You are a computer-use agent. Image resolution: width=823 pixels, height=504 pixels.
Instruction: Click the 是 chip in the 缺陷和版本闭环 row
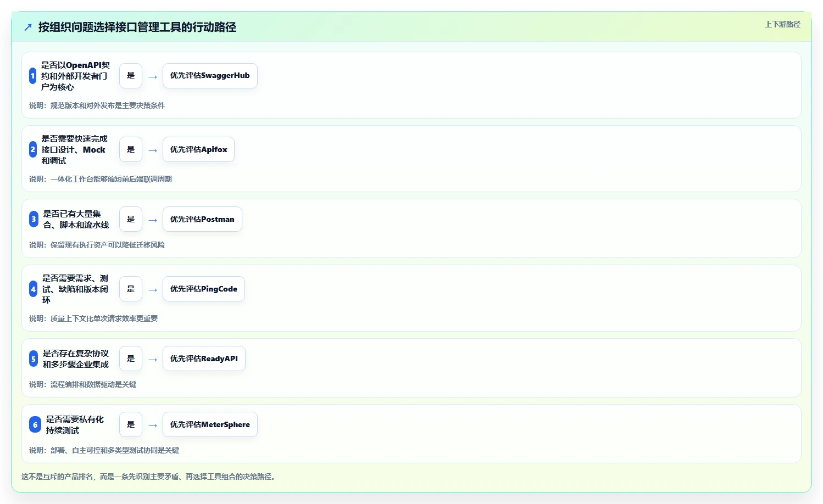tap(131, 289)
